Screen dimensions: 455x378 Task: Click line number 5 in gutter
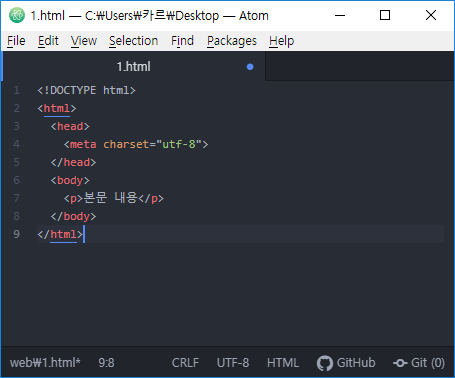click(17, 162)
